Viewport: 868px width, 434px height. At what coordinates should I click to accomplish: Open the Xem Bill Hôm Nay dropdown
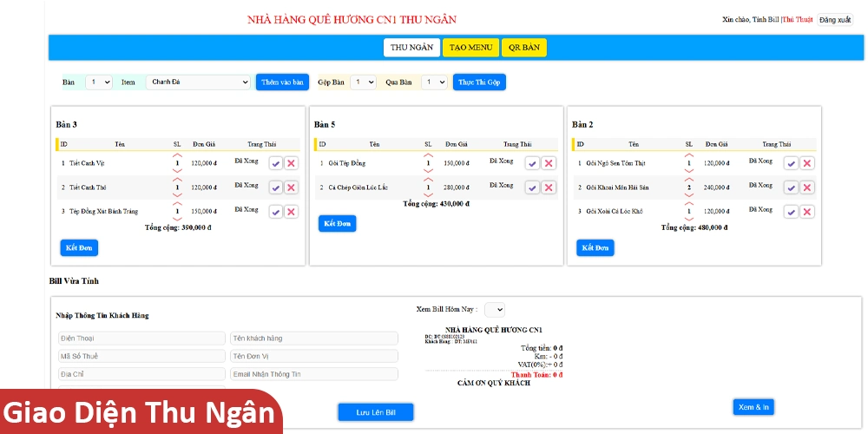tap(494, 309)
